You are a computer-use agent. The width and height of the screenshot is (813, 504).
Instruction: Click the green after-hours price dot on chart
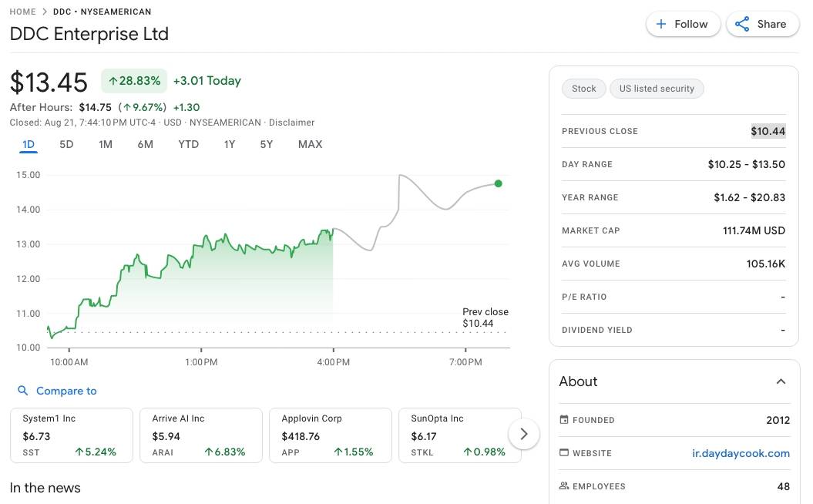click(499, 183)
